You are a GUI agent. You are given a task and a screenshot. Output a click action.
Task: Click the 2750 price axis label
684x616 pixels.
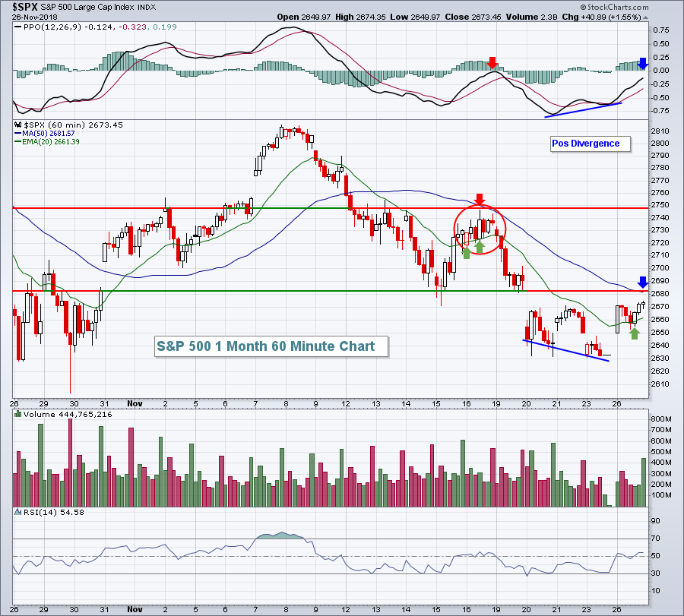[660, 204]
